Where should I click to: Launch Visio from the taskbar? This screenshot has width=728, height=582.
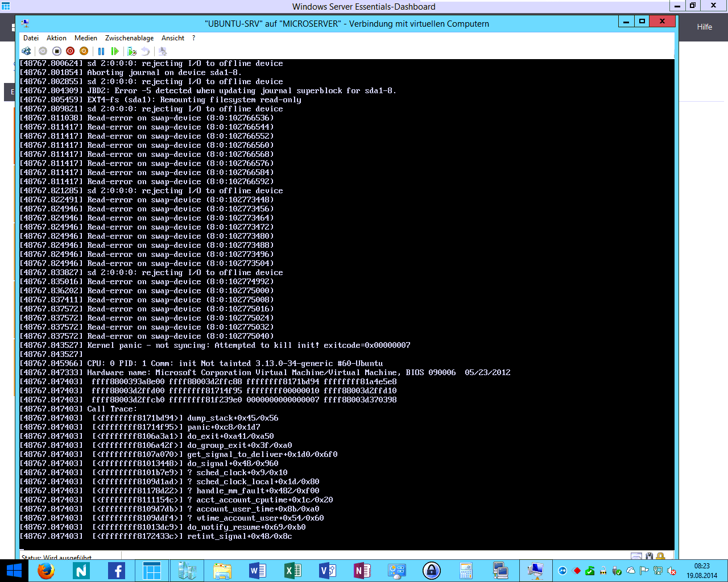328,571
